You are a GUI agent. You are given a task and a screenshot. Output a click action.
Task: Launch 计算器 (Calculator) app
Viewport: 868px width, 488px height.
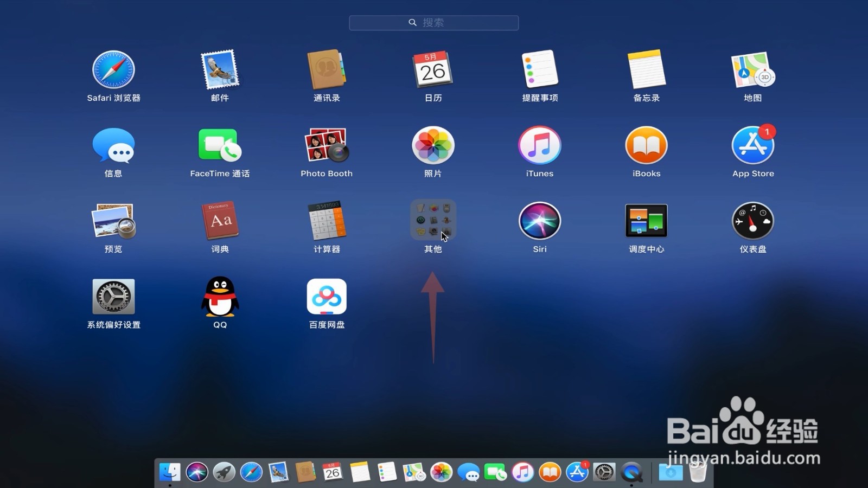pos(327,221)
